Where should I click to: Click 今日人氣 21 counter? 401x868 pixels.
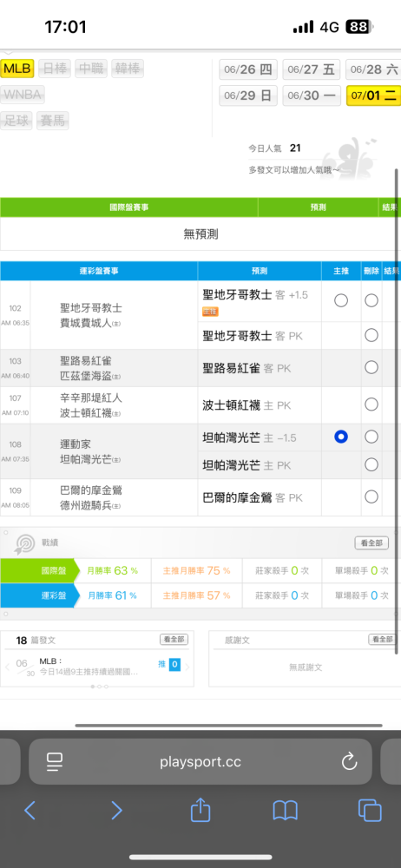[275, 148]
